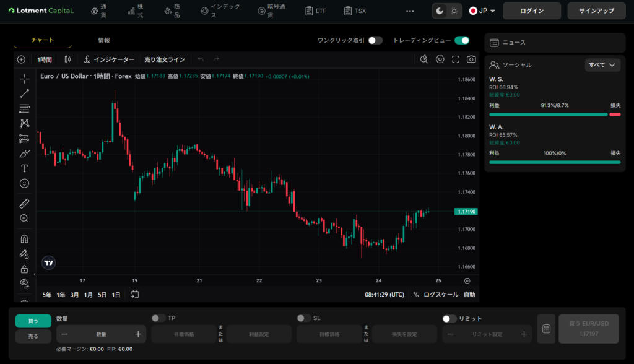This screenshot has height=364, width=634.
Task: Open the インジケーター indicators menu
Action: 109,59
